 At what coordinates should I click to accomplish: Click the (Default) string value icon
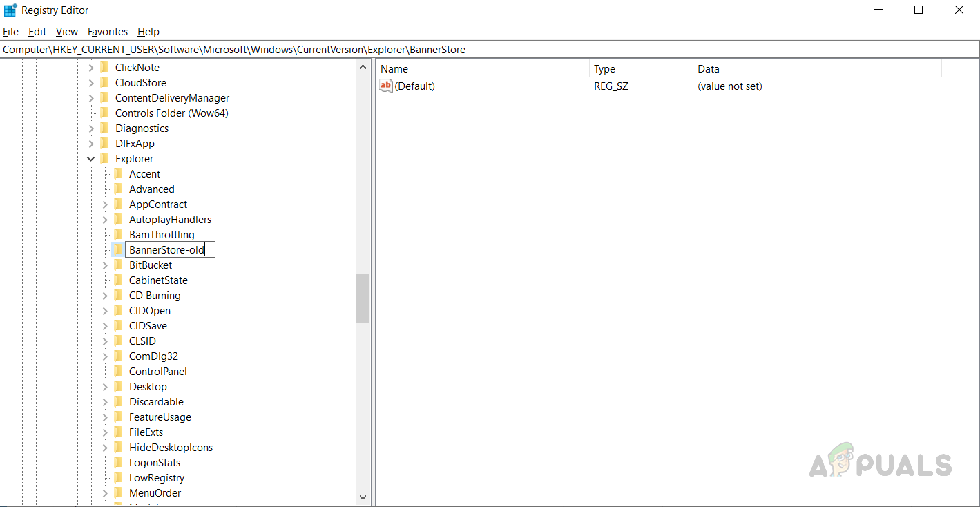pos(386,86)
